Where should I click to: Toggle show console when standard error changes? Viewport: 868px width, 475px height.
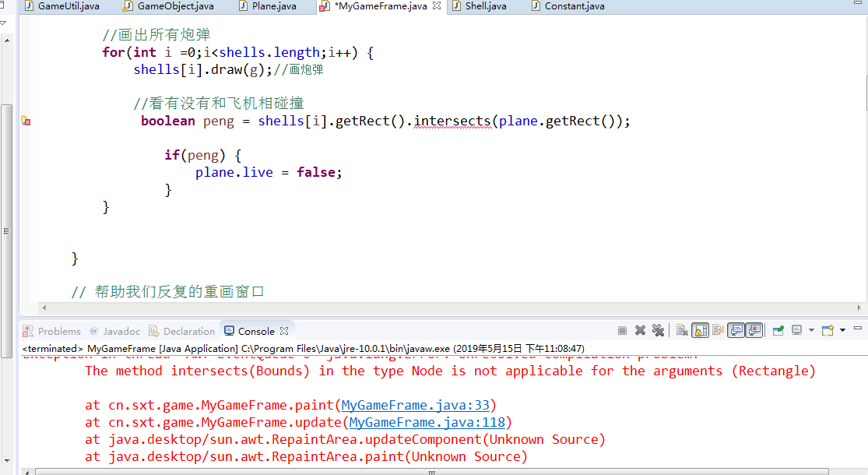(x=754, y=330)
